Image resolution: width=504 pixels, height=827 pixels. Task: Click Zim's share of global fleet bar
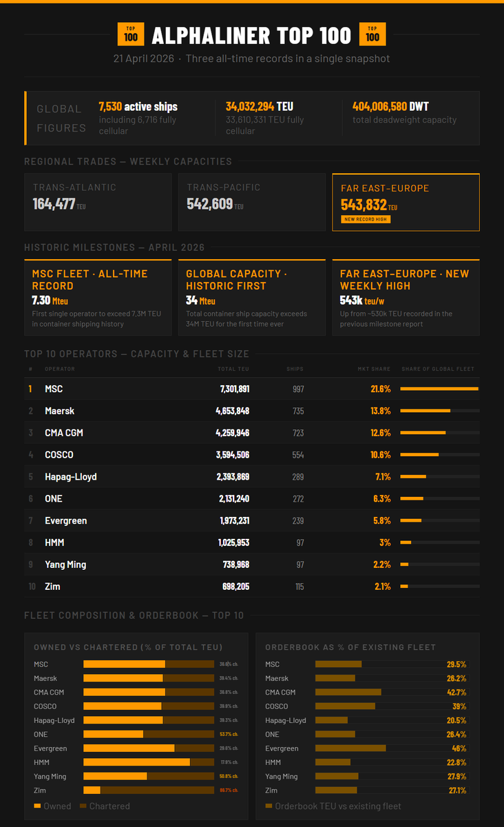(439, 587)
